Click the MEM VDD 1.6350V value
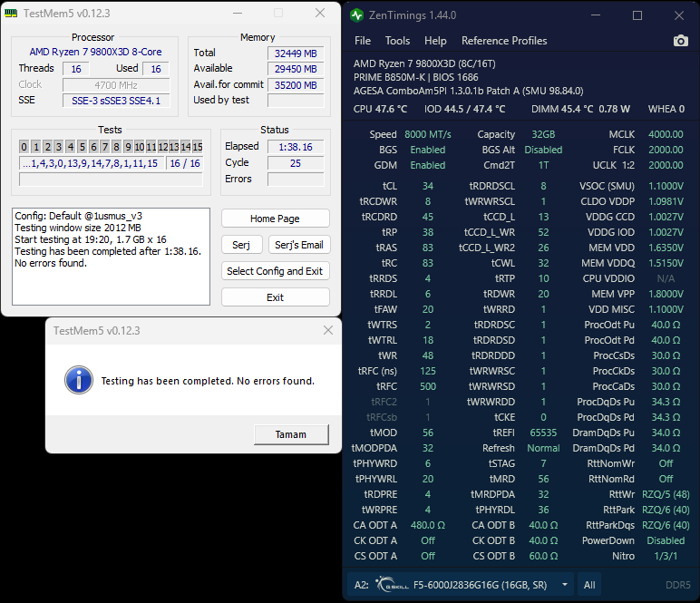The height and width of the screenshot is (603, 700). pyautogui.click(x=666, y=248)
